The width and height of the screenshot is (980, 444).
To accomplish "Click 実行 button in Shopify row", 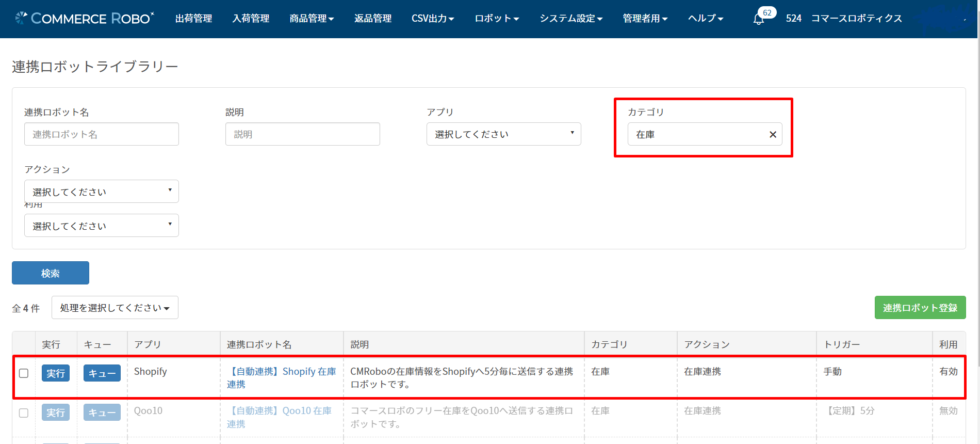I will coord(56,373).
